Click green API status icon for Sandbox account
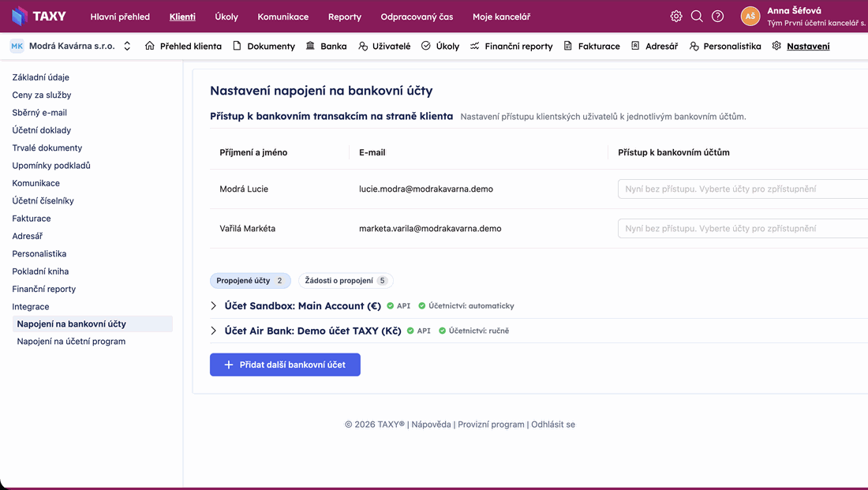 pyautogui.click(x=391, y=305)
